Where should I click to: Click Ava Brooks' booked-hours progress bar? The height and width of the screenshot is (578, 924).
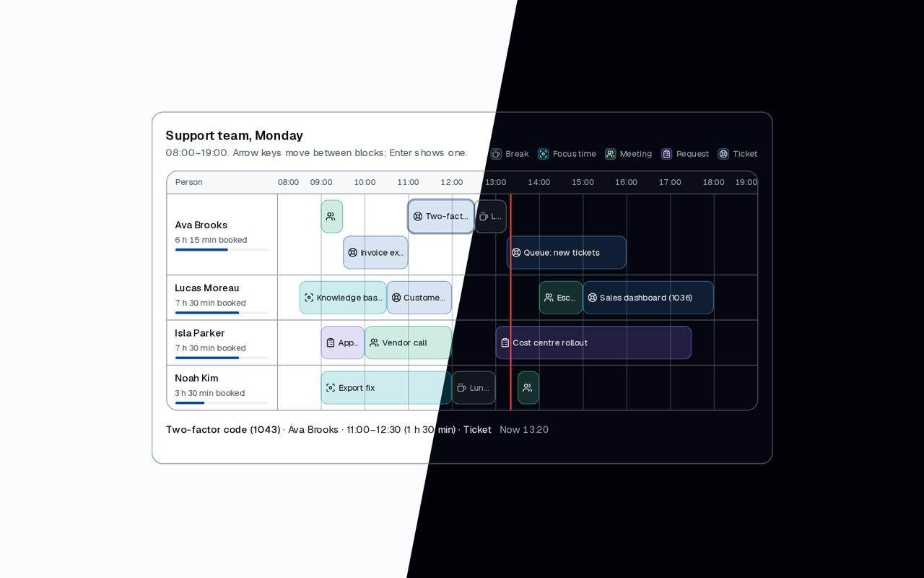pos(222,250)
